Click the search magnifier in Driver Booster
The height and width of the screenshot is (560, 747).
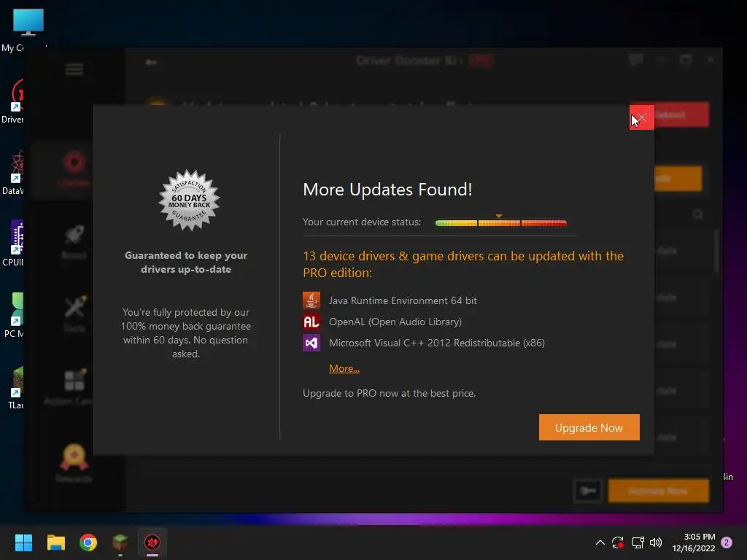698,214
